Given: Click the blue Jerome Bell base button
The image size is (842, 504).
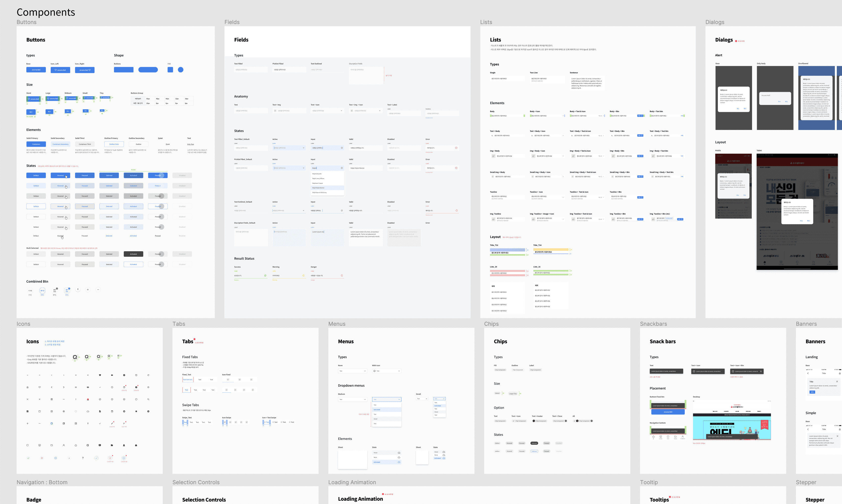Looking at the screenshot, I should pyautogui.click(x=36, y=70).
